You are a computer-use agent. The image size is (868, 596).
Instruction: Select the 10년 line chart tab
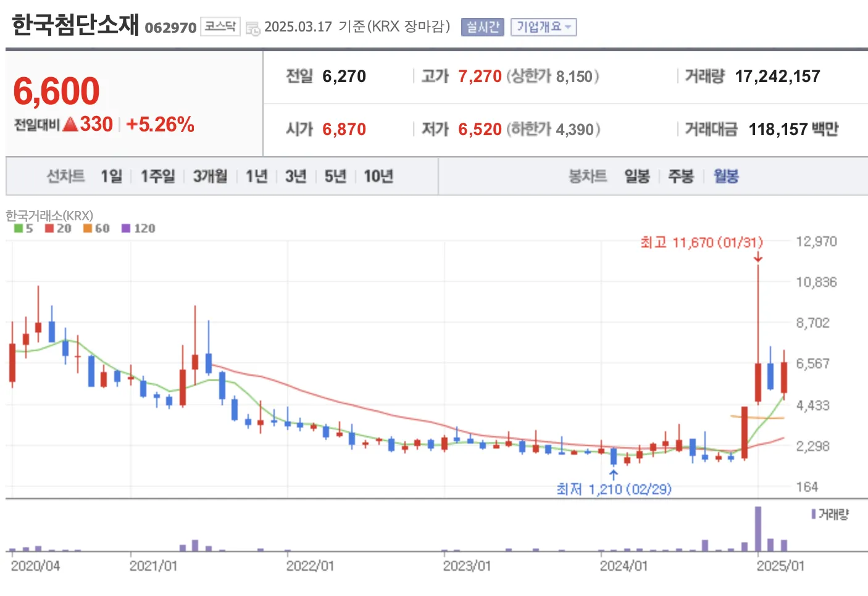tap(378, 176)
